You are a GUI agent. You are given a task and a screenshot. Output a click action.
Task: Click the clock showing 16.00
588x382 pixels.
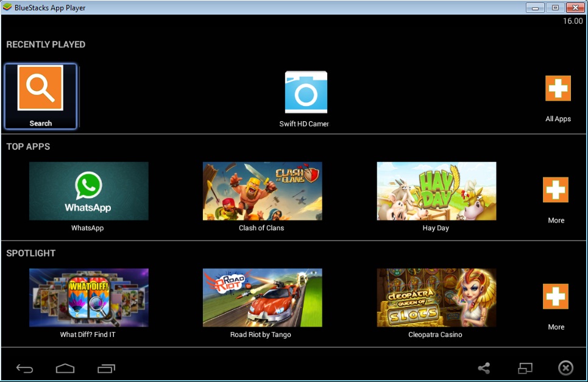pos(573,20)
